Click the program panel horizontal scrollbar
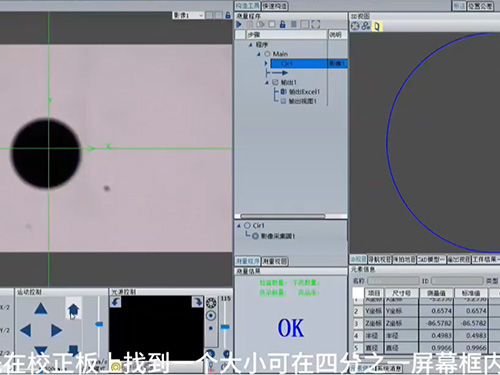This screenshot has width=500, height=375. pyautogui.click(x=283, y=216)
